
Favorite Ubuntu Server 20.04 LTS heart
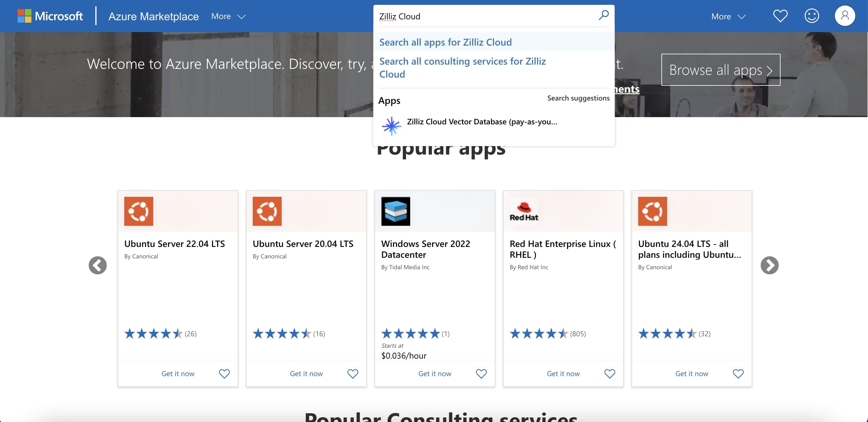tap(353, 373)
